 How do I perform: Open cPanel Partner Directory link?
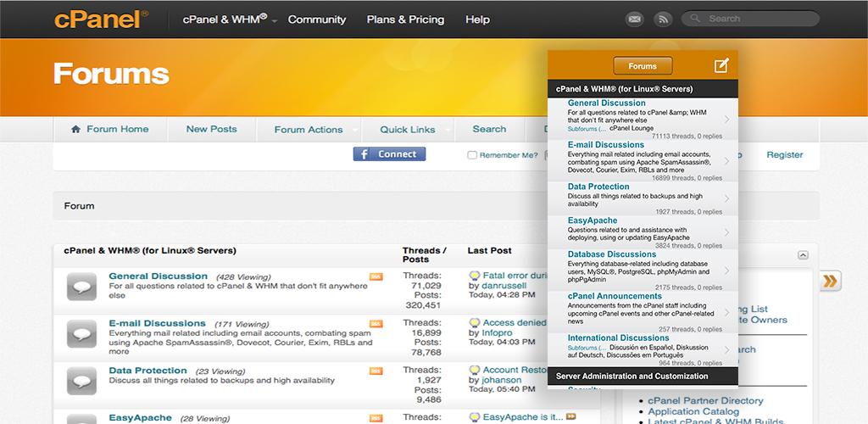tap(705, 401)
